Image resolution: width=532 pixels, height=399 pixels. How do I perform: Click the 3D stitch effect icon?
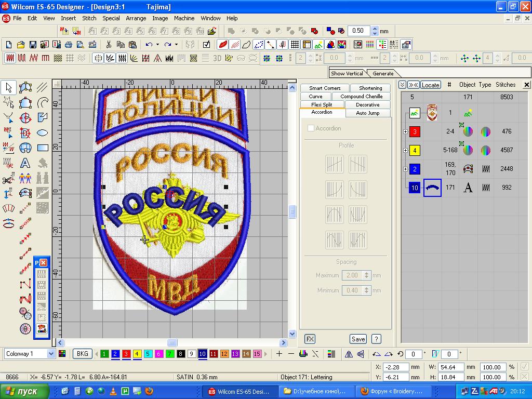218,58
